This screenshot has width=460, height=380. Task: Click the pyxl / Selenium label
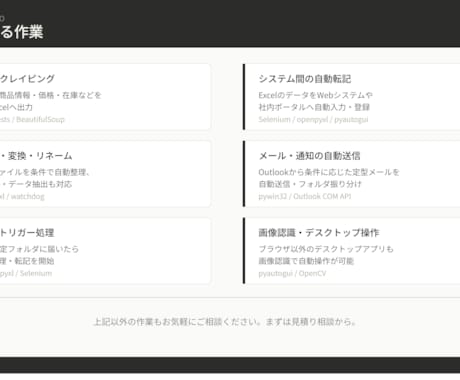tap(26, 274)
